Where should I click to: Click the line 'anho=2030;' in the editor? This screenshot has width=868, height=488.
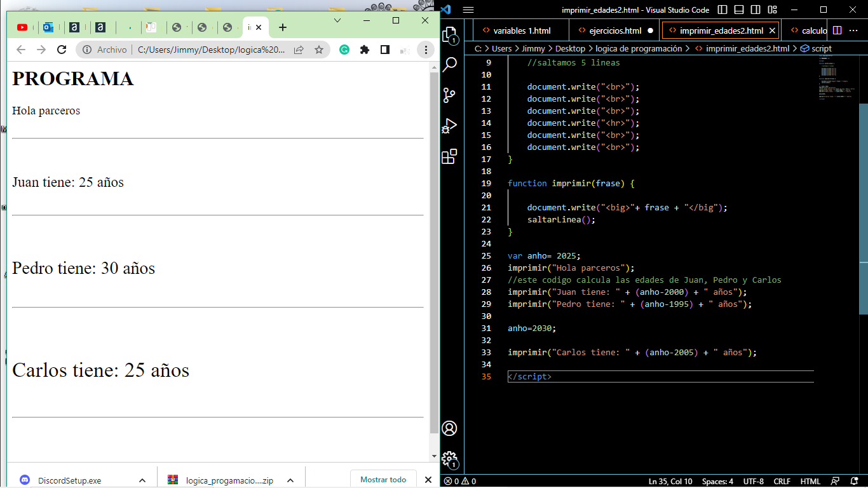point(532,328)
